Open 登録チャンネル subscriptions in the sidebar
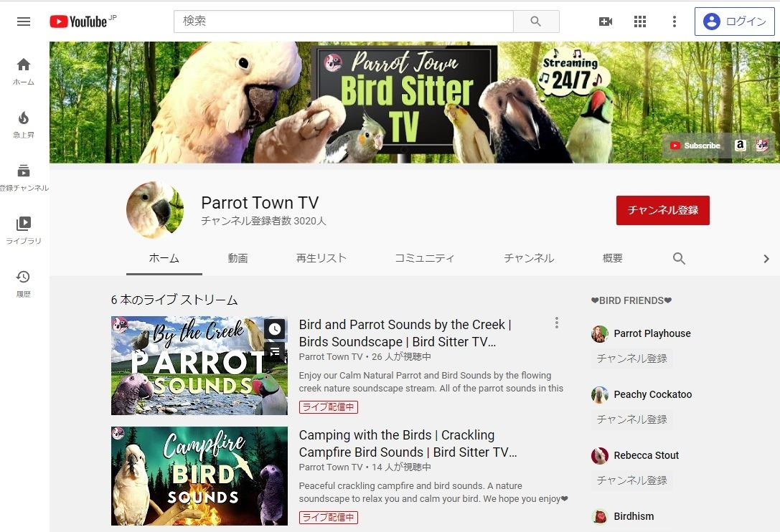 (24, 178)
